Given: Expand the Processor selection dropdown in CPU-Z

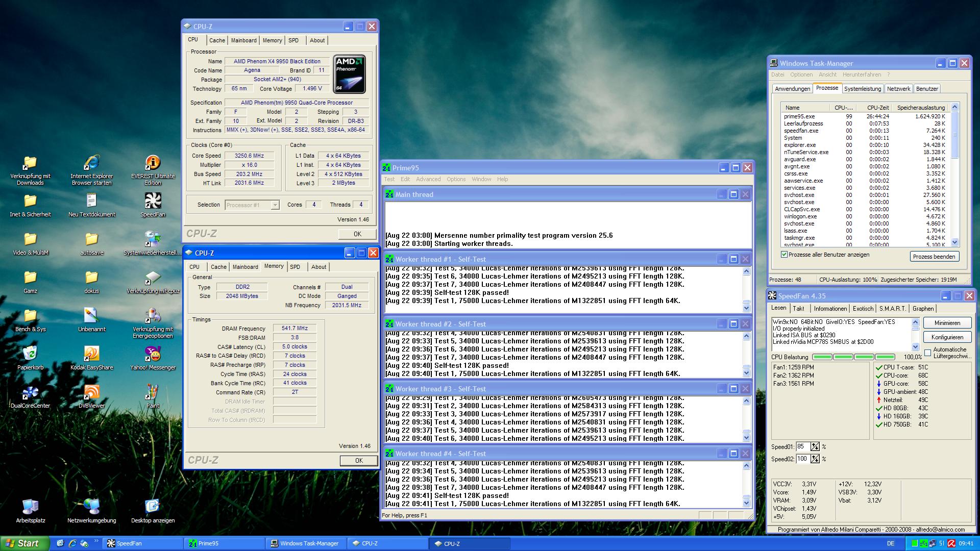Looking at the screenshot, I should [275, 205].
